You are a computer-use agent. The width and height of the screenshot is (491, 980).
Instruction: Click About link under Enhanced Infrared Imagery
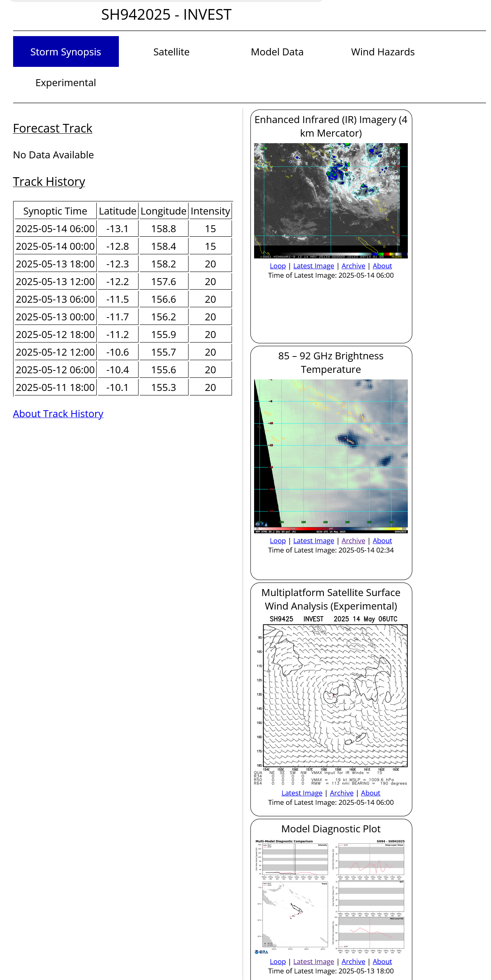click(x=382, y=266)
